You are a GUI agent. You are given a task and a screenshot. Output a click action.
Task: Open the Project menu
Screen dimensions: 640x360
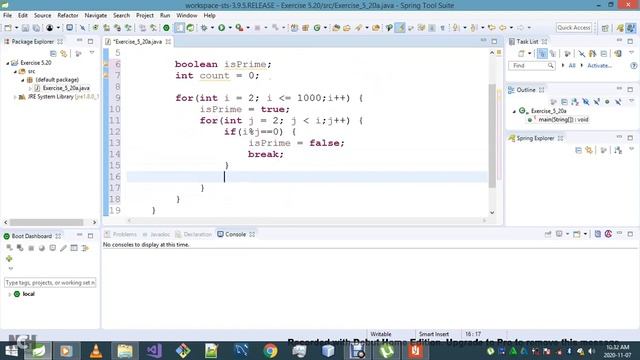click(144, 16)
